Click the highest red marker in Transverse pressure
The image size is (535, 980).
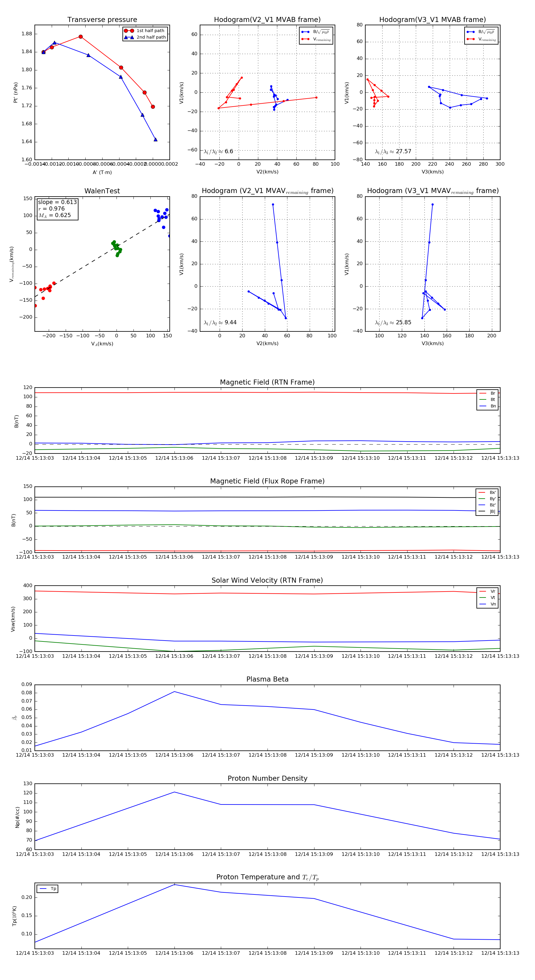81,37
